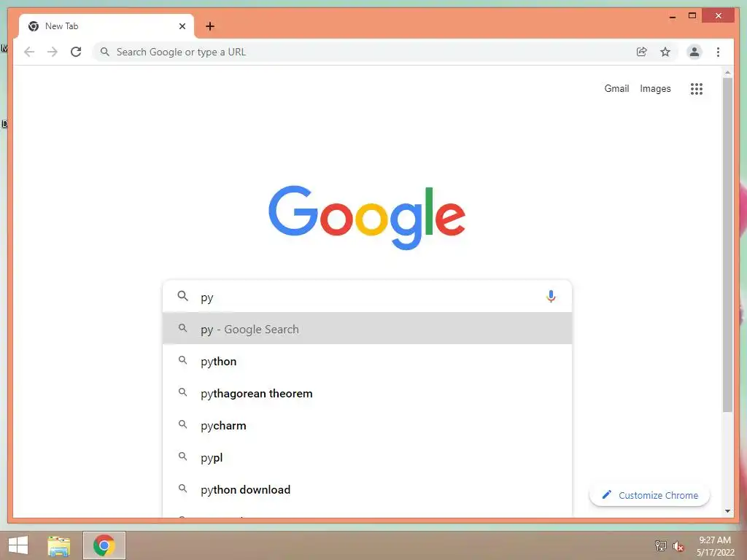747x560 pixels.
Task: Select the 'py - Google Search' suggestion
Action: pos(367,329)
